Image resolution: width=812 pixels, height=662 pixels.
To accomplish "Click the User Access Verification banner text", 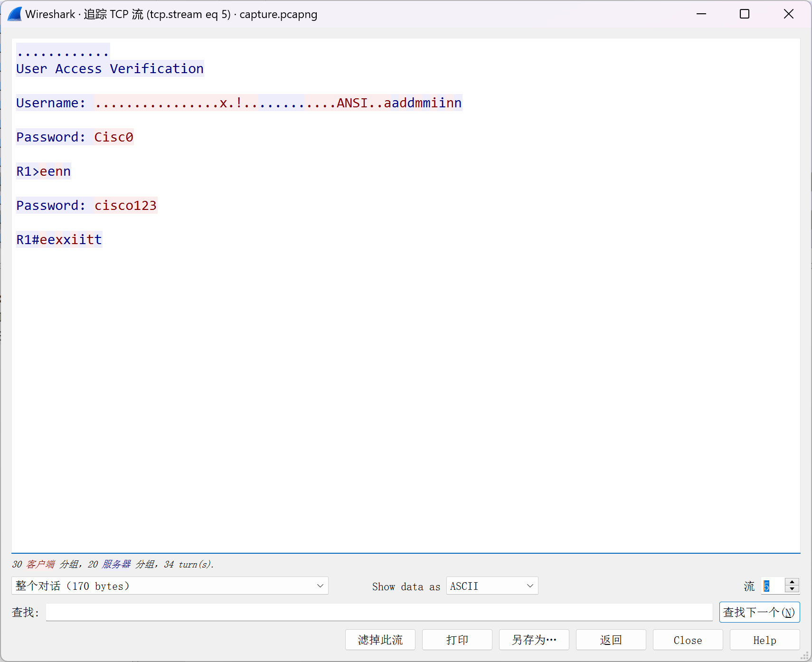I will pyautogui.click(x=109, y=68).
